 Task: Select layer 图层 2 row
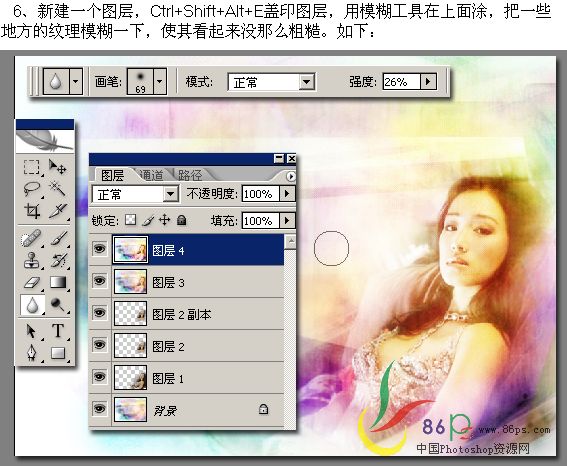click(x=186, y=346)
